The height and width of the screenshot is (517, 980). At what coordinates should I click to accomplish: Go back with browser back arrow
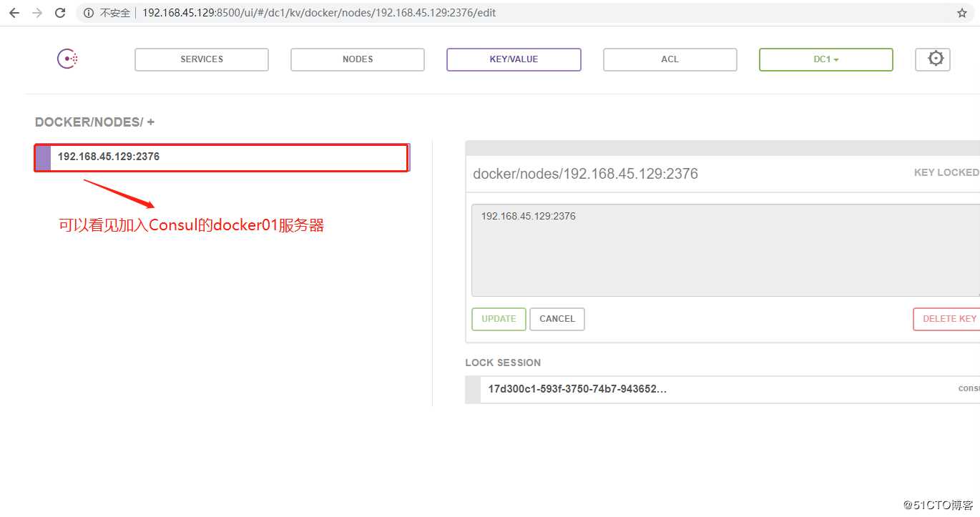[x=14, y=13]
